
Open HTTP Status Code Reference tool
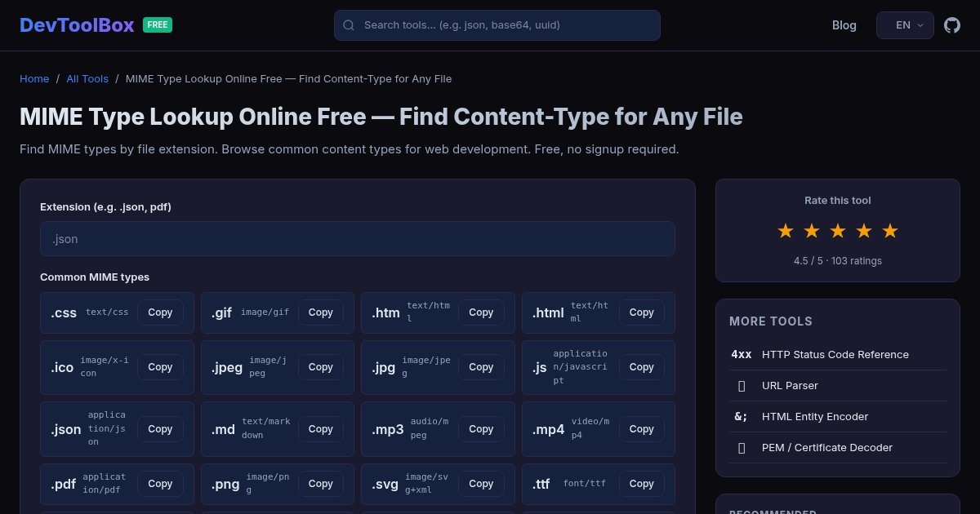[x=835, y=354]
